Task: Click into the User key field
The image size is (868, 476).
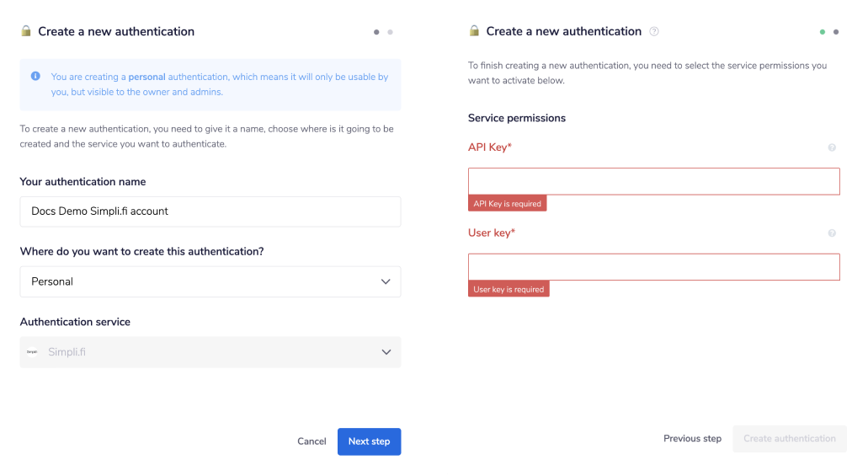Action: click(x=653, y=267)
